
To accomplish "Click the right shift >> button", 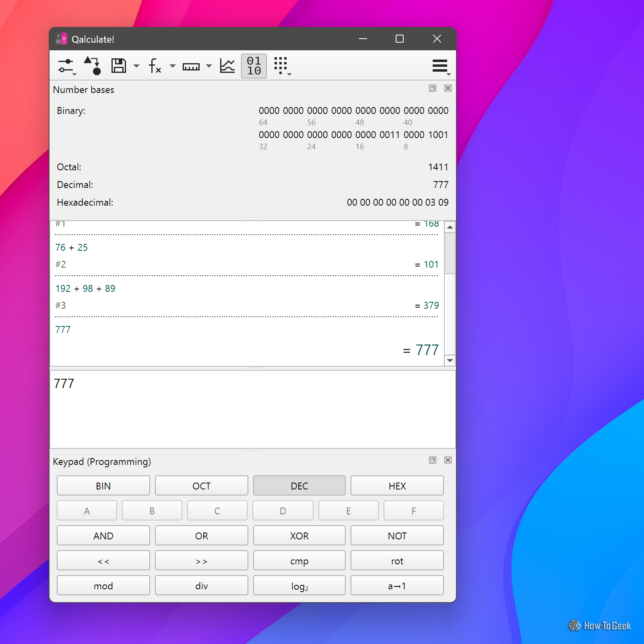I will click(x=202, y=561).
